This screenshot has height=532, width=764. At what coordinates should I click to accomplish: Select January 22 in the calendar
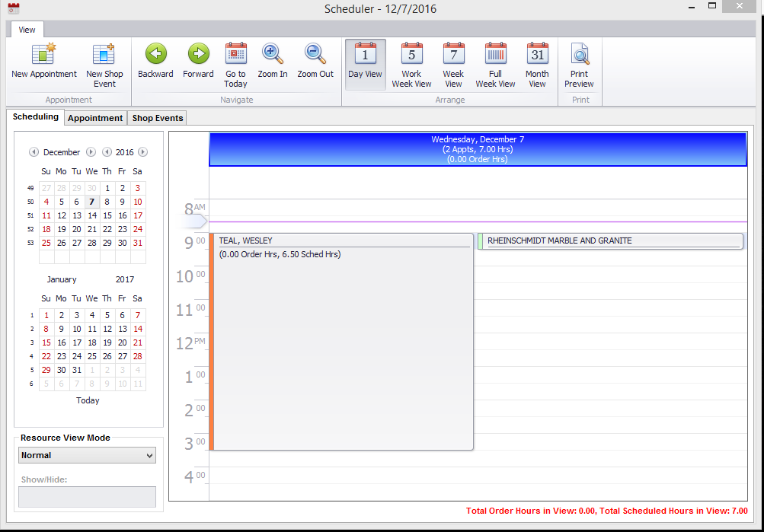46,356
